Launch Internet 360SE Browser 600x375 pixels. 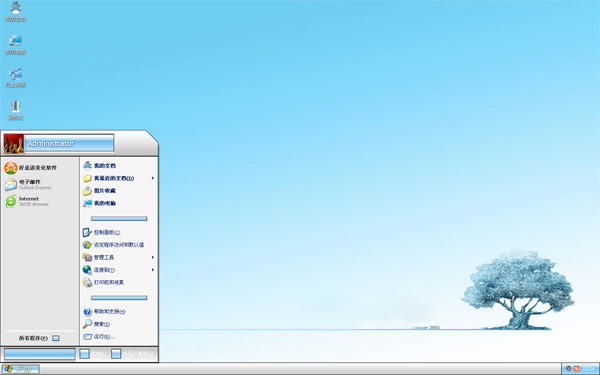(27, 201)
